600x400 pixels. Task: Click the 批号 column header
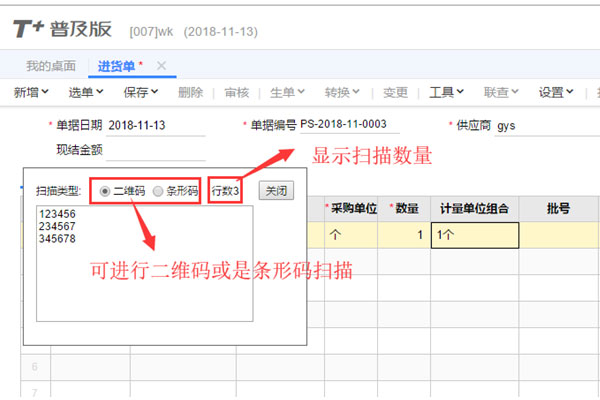(558, 209)
